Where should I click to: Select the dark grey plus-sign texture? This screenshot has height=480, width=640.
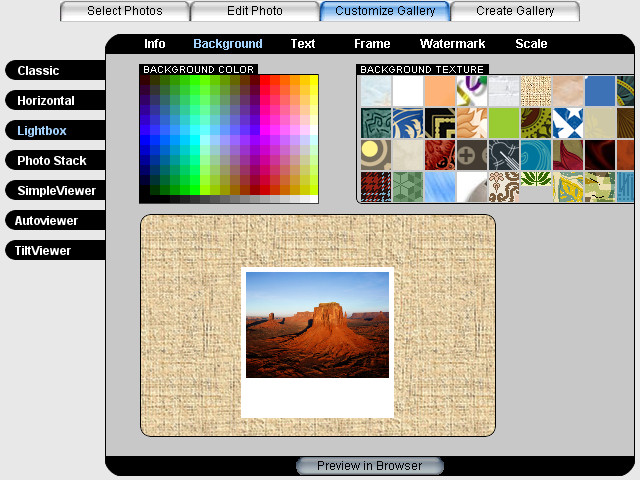[x=472, y=155]
